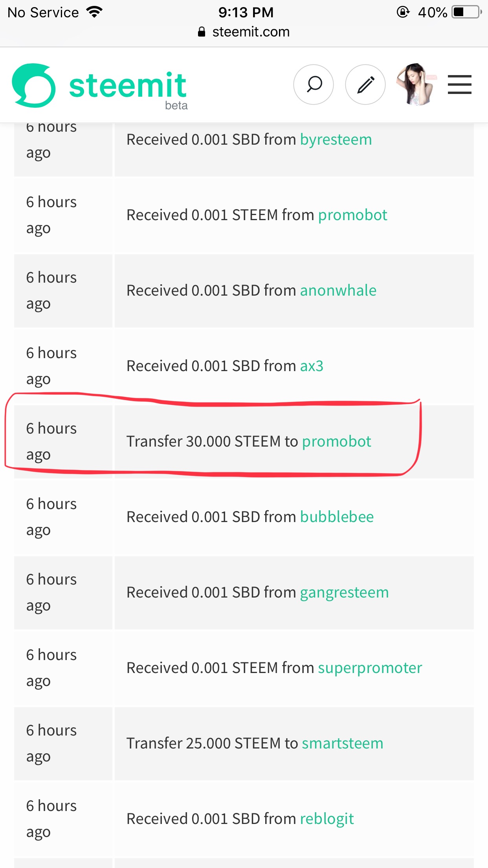Viewport: 488px width, 868px height.
Task: Go to gangresteem profile
Action: click(x=344, y=592)
